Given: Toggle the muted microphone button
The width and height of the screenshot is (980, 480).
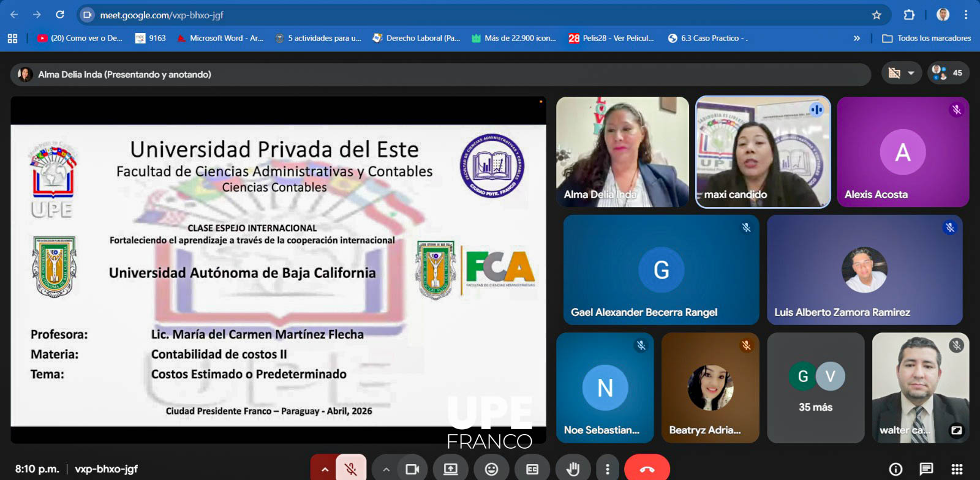Looking at the screenshot, I should click(x=351, y=469).
